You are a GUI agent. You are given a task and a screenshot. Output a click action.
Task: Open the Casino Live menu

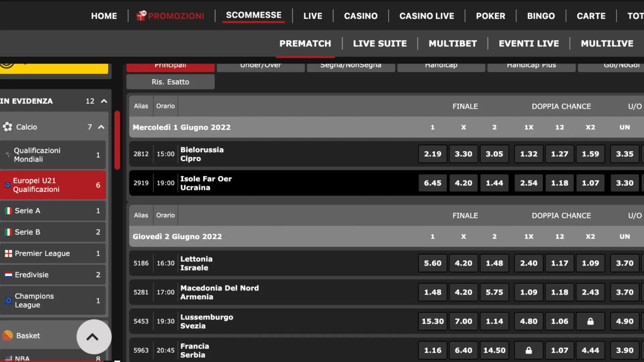tap(426, 16)
